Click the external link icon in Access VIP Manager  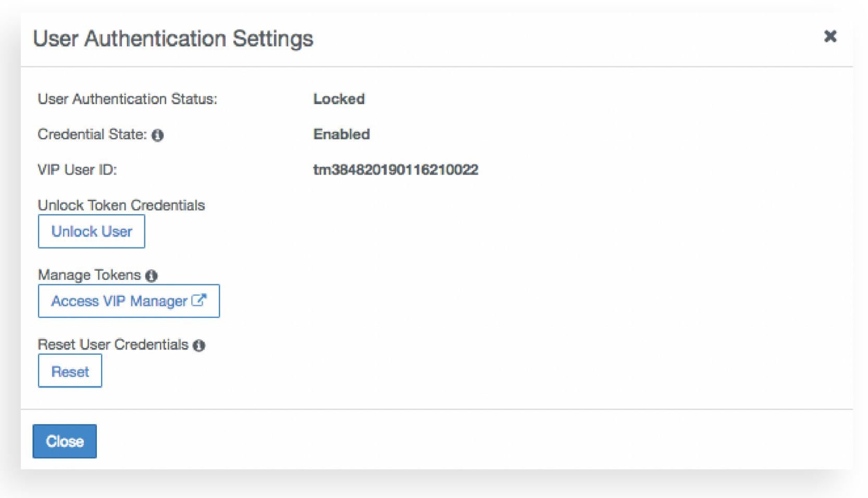point(199,301)
